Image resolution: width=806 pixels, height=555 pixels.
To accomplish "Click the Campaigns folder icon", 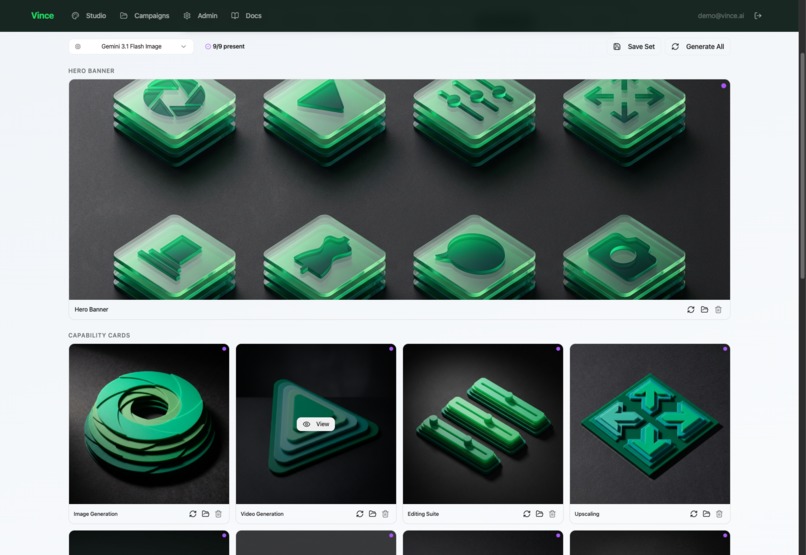I will click(x=124, y=15).
